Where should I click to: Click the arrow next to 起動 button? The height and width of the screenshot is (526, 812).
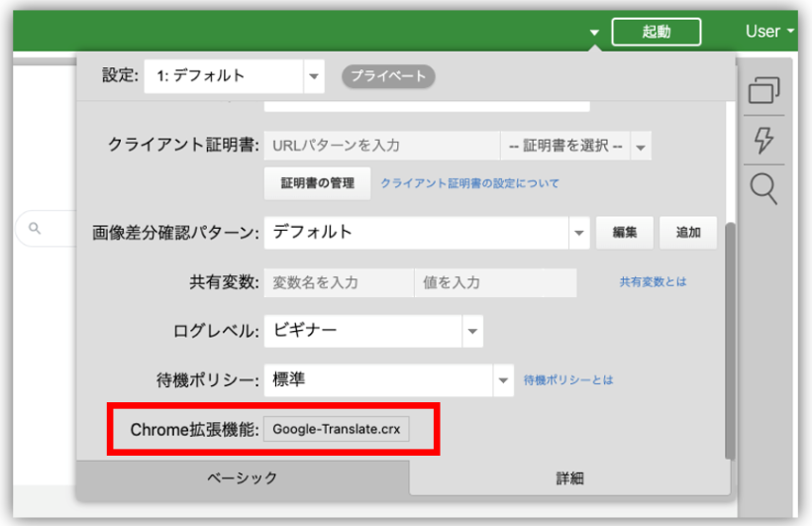[594, 33]
